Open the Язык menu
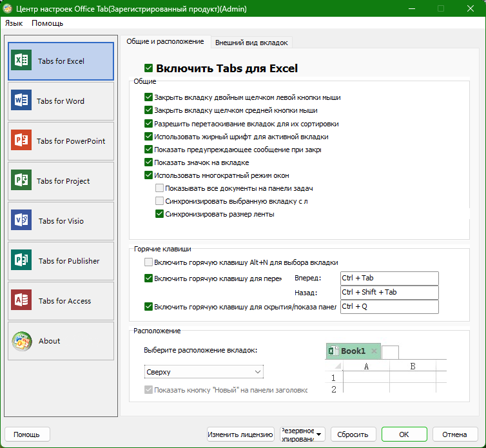Viewport: 486px width, 448px height. [x=14, y=23]
